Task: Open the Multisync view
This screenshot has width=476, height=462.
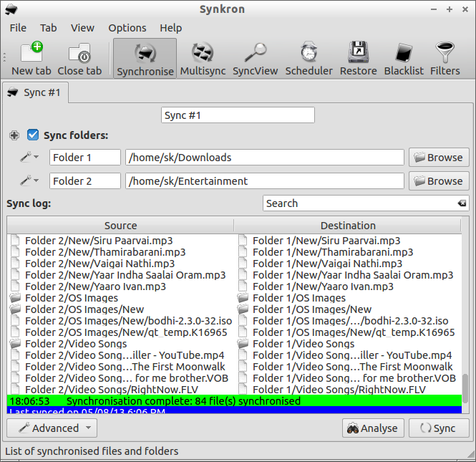Action: 203,58
